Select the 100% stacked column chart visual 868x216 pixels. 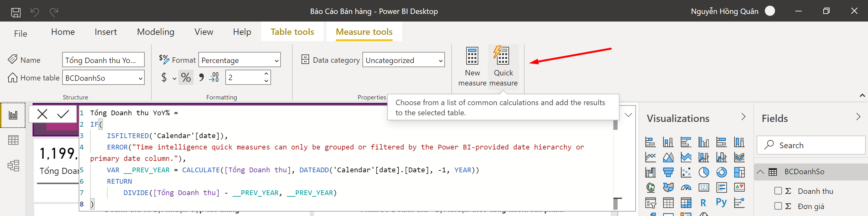pos(739,142)
